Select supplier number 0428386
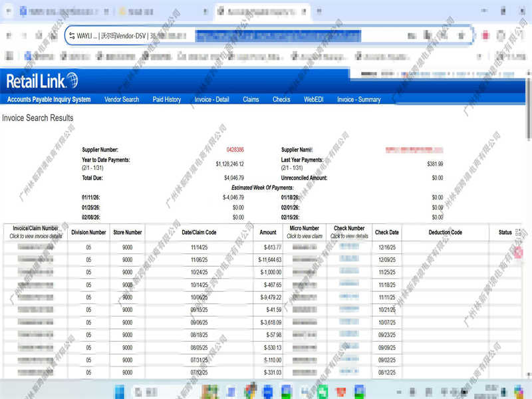 coord(235,150)
